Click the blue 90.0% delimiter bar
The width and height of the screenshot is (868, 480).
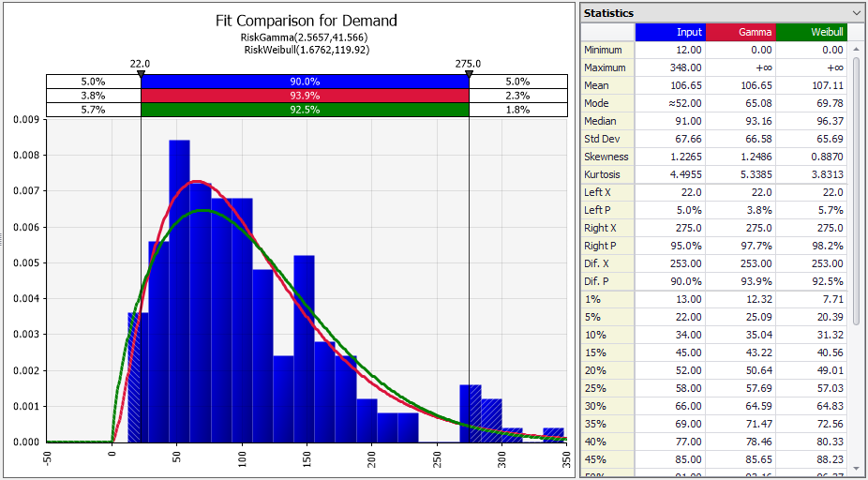tap(305, 82)
